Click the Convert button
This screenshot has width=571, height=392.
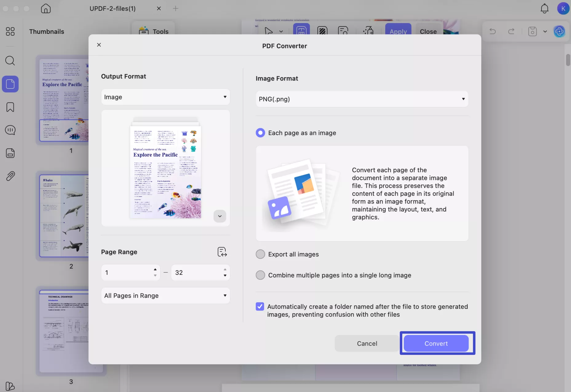tap(436, 343)
